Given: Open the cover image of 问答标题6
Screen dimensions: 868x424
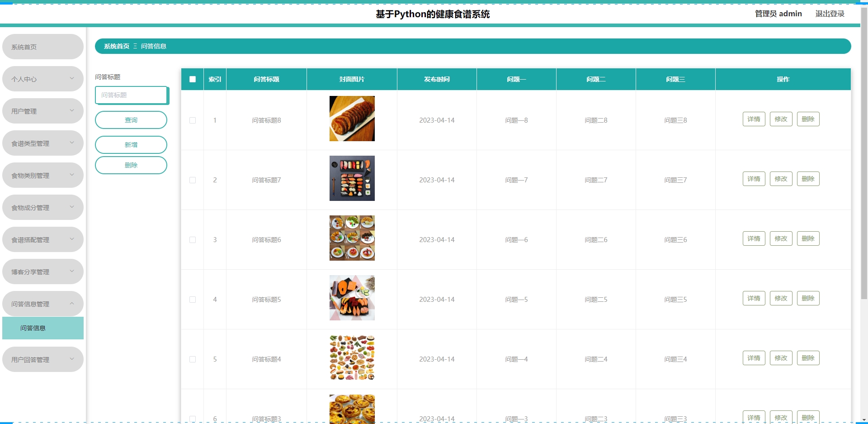Looking at the screenshot, I should point(352,238).
